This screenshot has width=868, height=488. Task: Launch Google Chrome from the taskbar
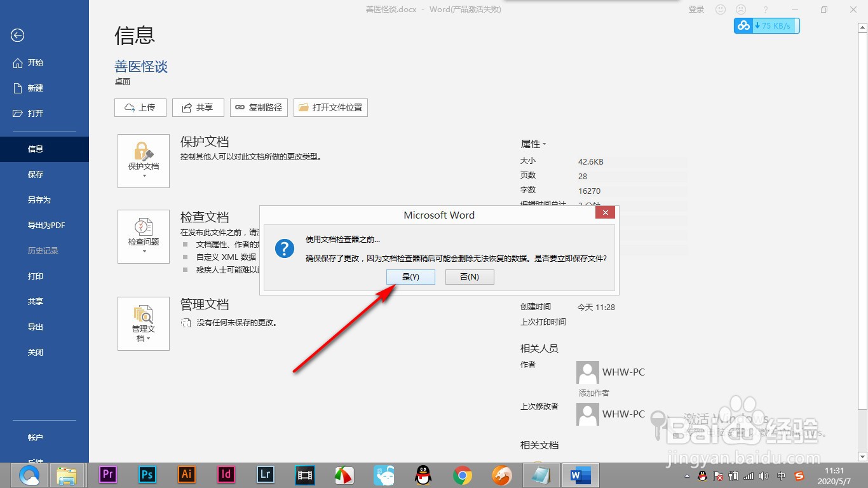click(x=462, y=475)
